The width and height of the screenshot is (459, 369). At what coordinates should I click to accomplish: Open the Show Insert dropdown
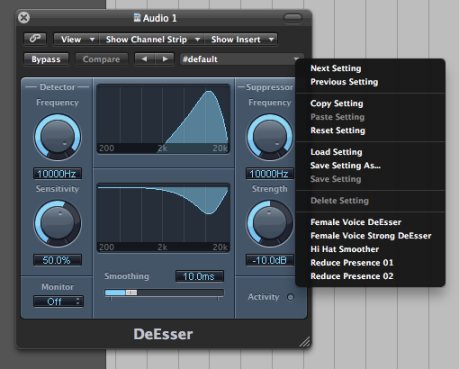(x=241, y=39)
